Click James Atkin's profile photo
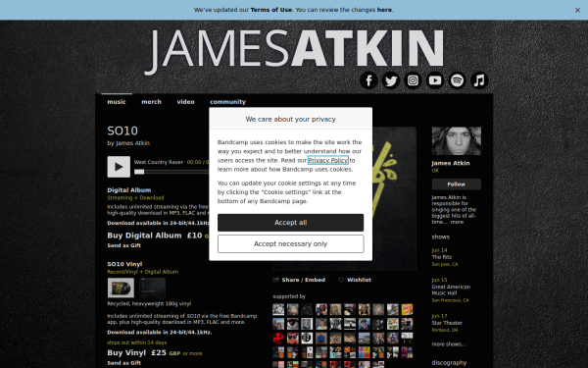Viewport: 588px width, 368px height. 457,141
